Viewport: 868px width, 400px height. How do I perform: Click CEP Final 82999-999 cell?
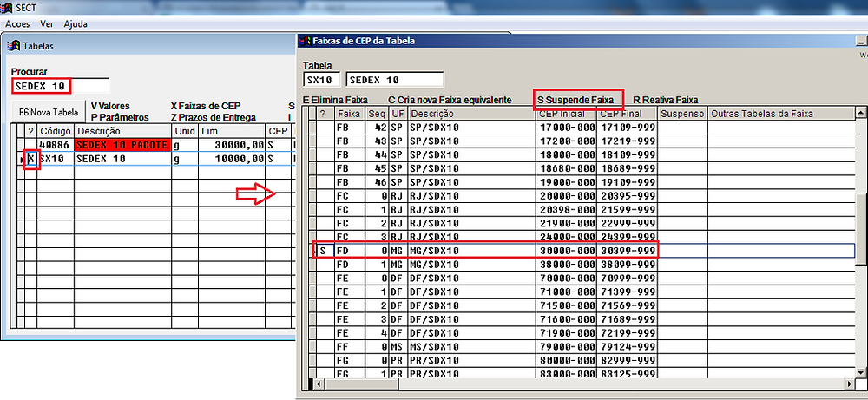click(627, 361)
